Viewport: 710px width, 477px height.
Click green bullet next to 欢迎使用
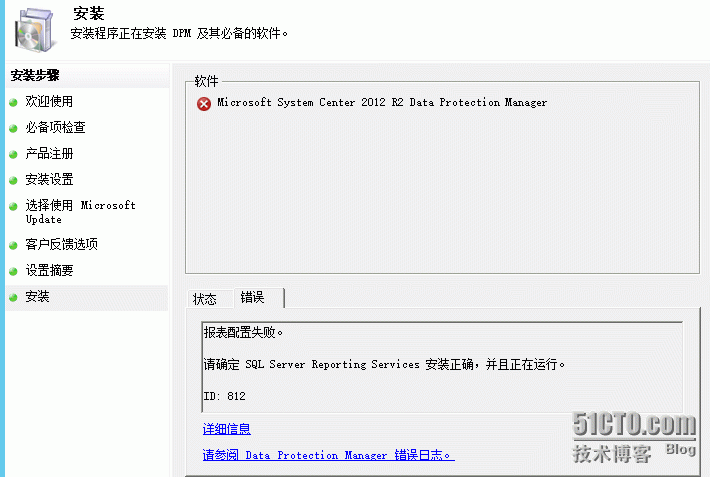pos(13,102)
